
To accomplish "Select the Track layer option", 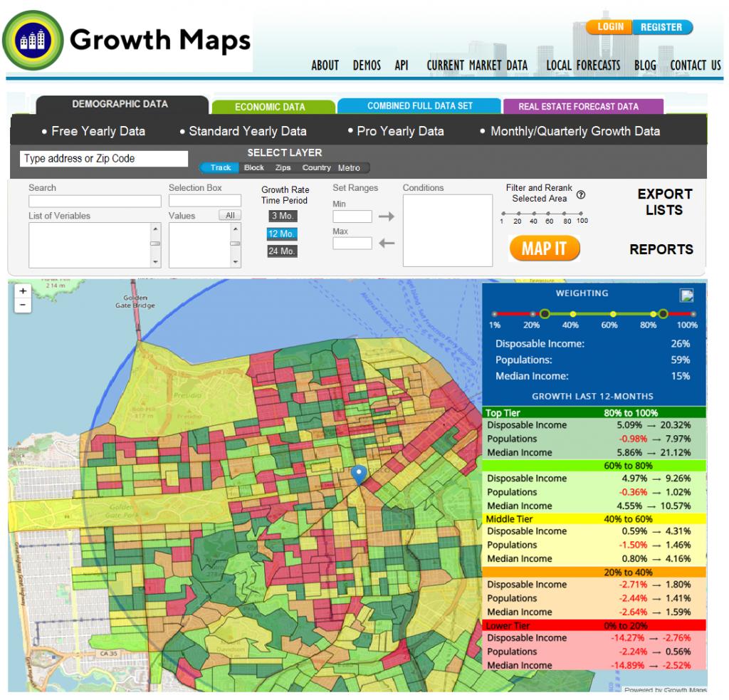I will click(x=220, y=167).
